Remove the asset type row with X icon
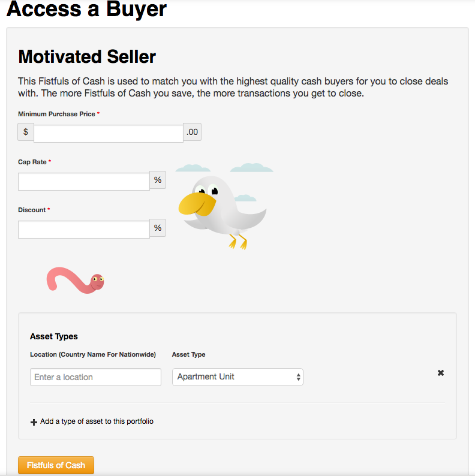The image size is (475, 476). pyautogui.click(x=441, y=373)
